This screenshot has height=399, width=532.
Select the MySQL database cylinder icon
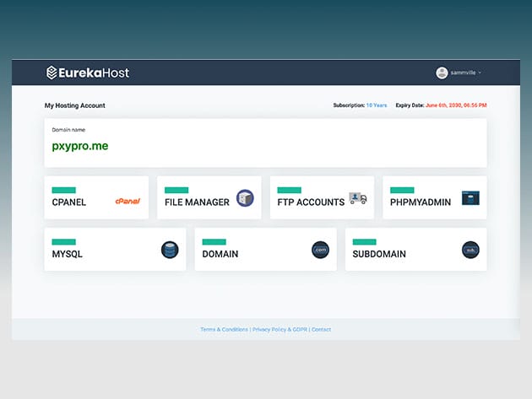click(x=170, y=250)
